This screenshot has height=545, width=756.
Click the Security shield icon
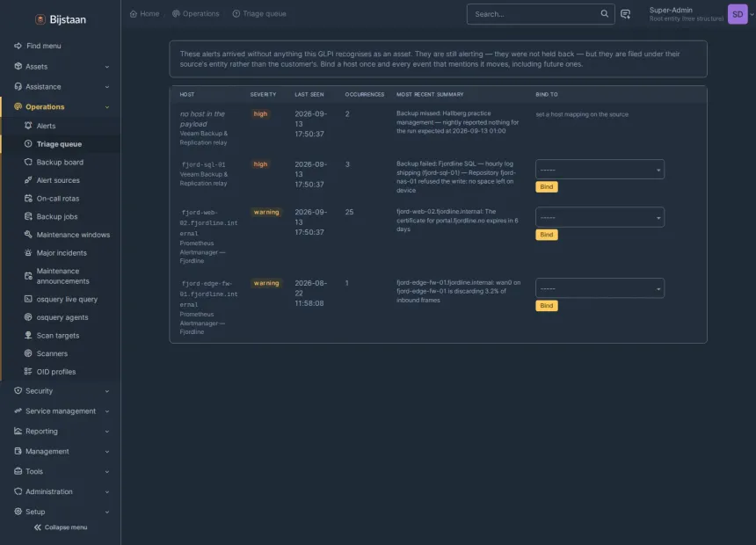coord(18,390)
